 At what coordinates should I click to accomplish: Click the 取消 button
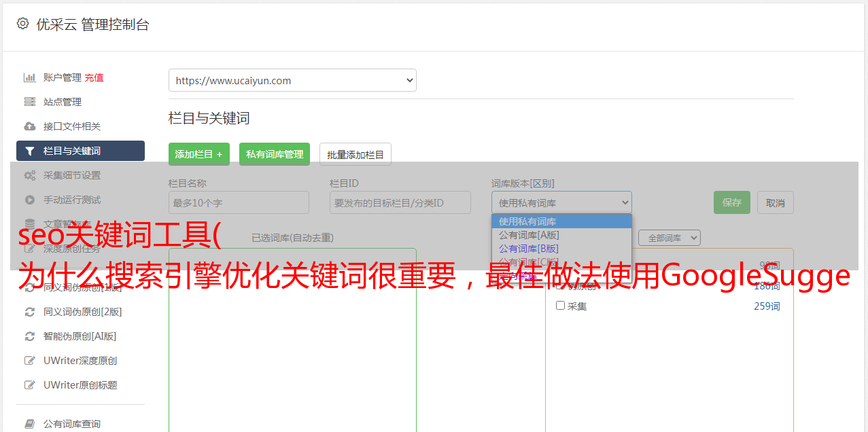pyautogui.click(x=776, y=202)
